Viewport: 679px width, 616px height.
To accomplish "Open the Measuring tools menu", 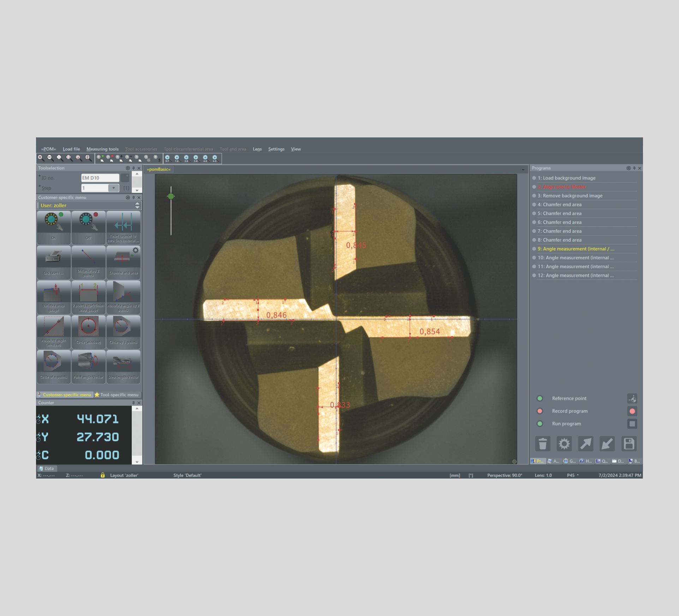I will pyautogui.click(x=102, y=149).
